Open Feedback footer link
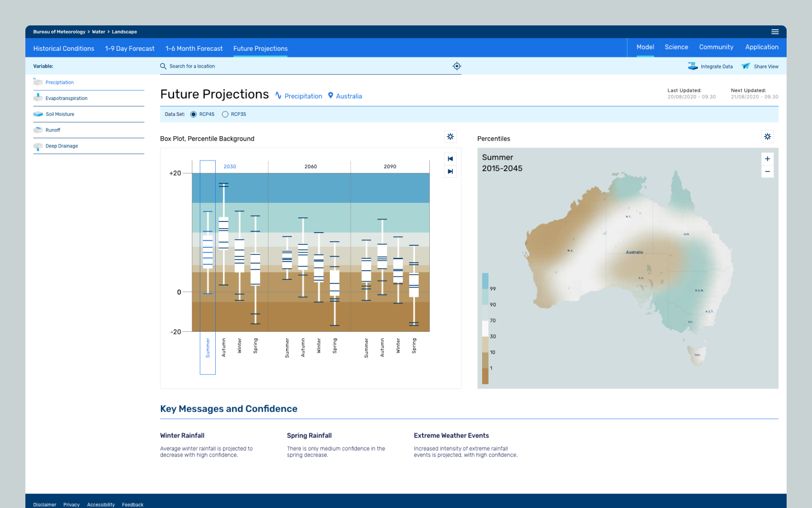This screenshot has width=812, height=508. click(x=132, y=504)
